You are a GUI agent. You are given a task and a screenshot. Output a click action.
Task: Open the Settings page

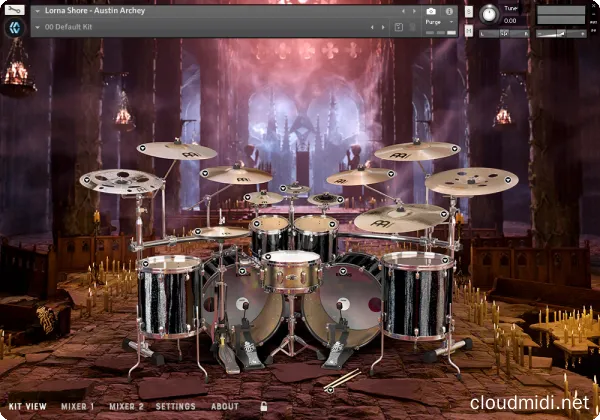pyautogui.click(x=176, y=406)
